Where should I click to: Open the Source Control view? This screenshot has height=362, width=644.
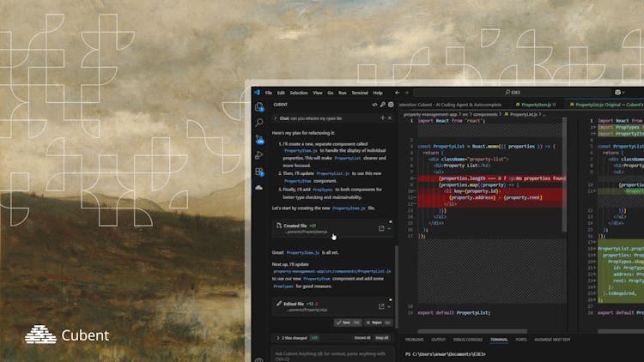tap(258, 139)
